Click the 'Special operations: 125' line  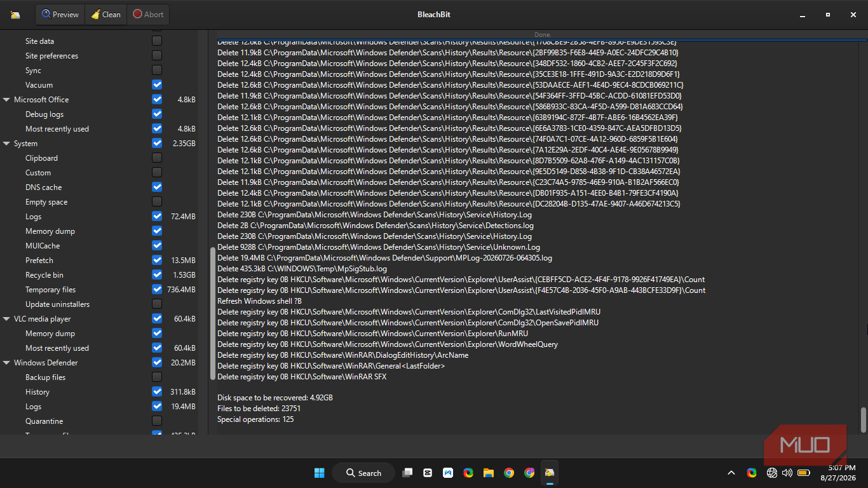[255, 419]
